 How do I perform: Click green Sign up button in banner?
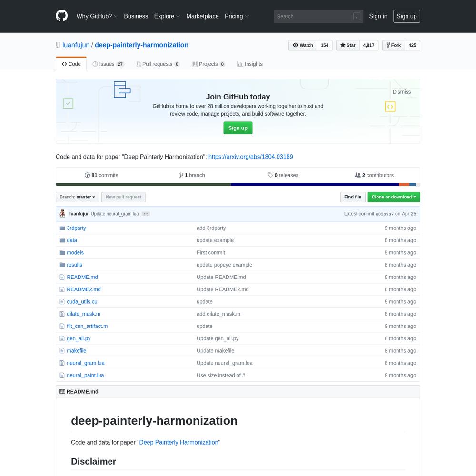238,128
